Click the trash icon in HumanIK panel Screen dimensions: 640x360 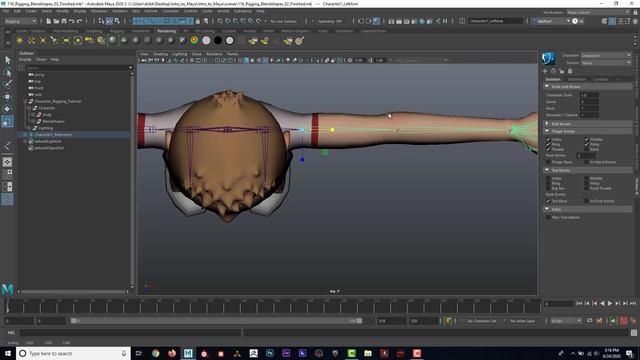point(570,71)
